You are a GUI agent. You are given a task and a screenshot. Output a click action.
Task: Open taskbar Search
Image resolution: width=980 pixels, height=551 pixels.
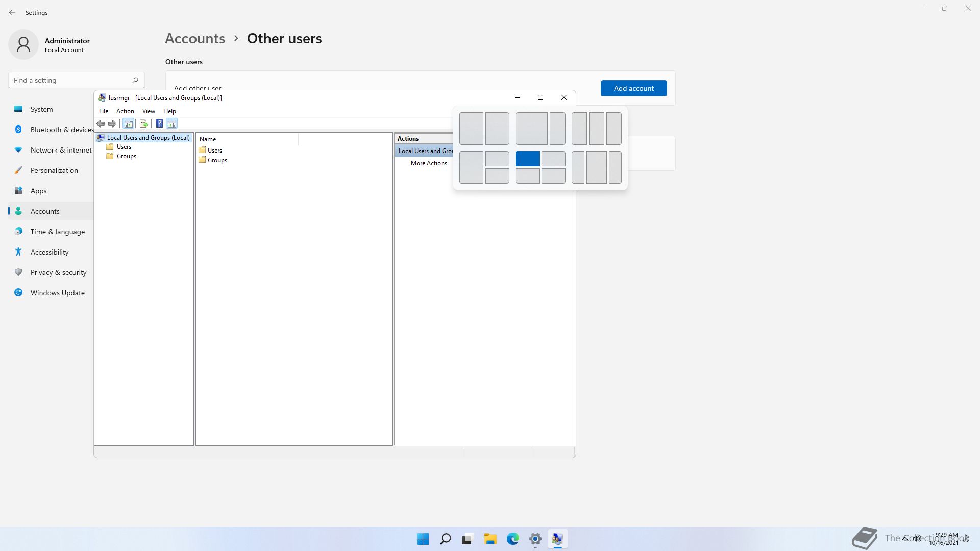point(445,539)
